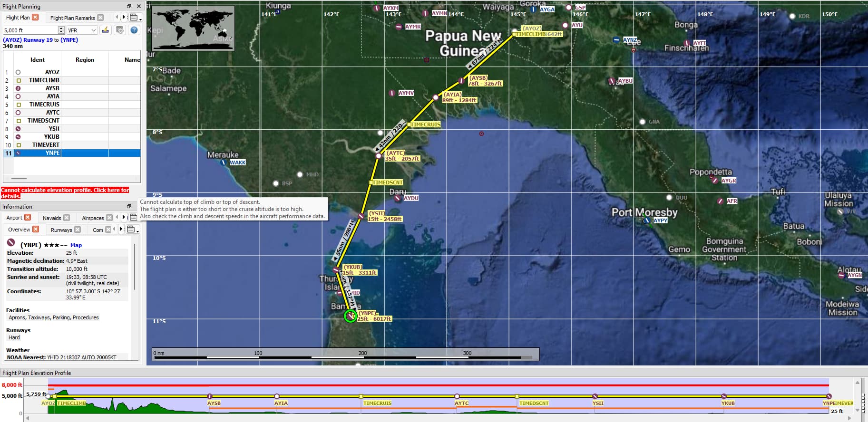Viewport: 868px width, 422px height.
Task: Click the YSII airport symbol on the map route
Action: [x=361, y=216]
